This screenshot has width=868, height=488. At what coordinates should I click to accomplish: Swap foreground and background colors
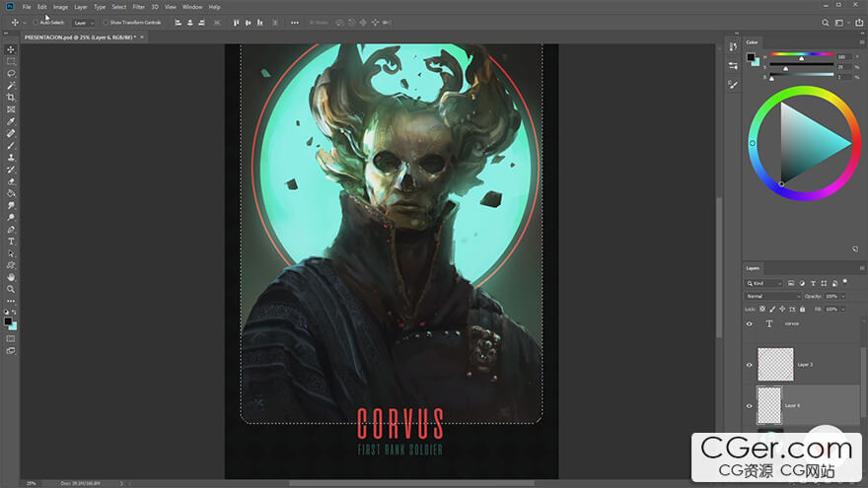click(15, 313)
